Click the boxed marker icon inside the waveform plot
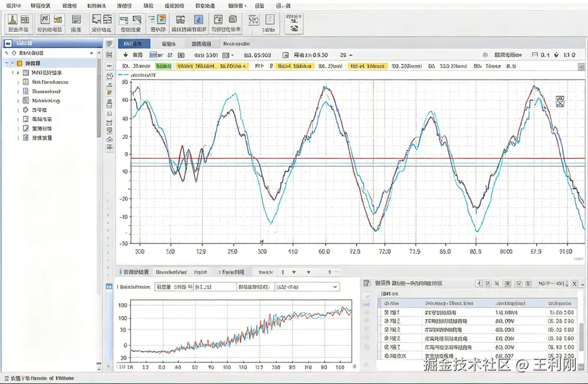Image resolution: width=588 pixels, height=384 pixels. pyautogui.click(x=560, y=101)
